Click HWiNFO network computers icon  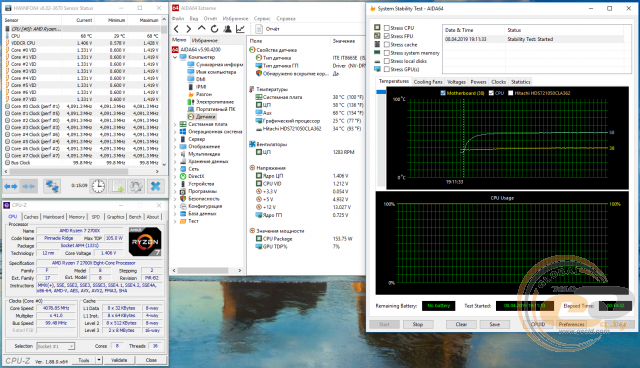coord(52,186)
